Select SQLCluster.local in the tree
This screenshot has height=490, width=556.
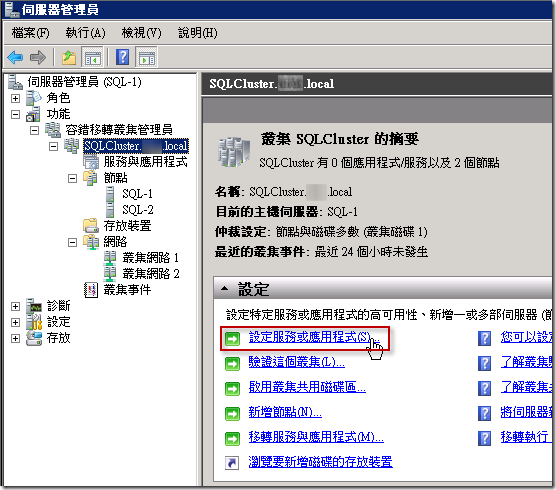[136, 146]
